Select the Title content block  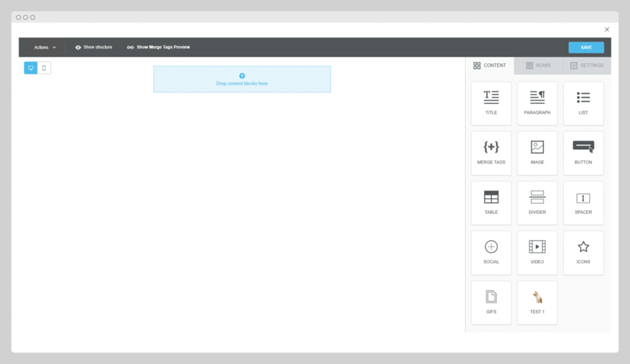click(491, 103)
